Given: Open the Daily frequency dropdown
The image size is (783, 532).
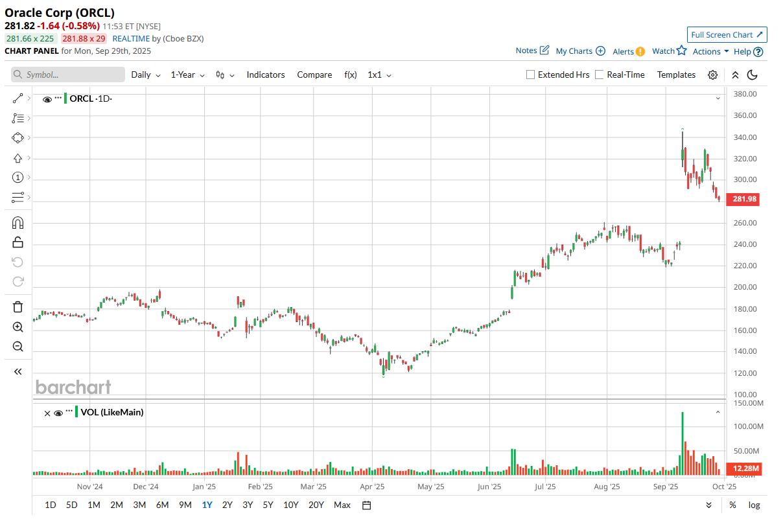Looking at the screenshot, I should coord(145,75).
